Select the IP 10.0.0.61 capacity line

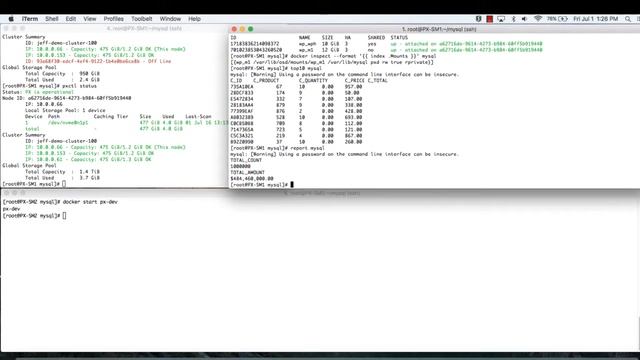[88, 159]
